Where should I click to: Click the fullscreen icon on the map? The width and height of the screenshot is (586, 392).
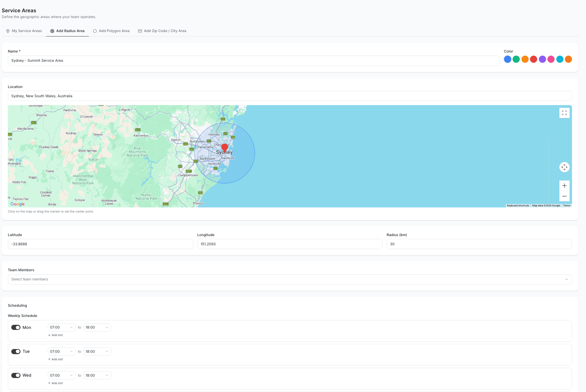pos(564,113)
